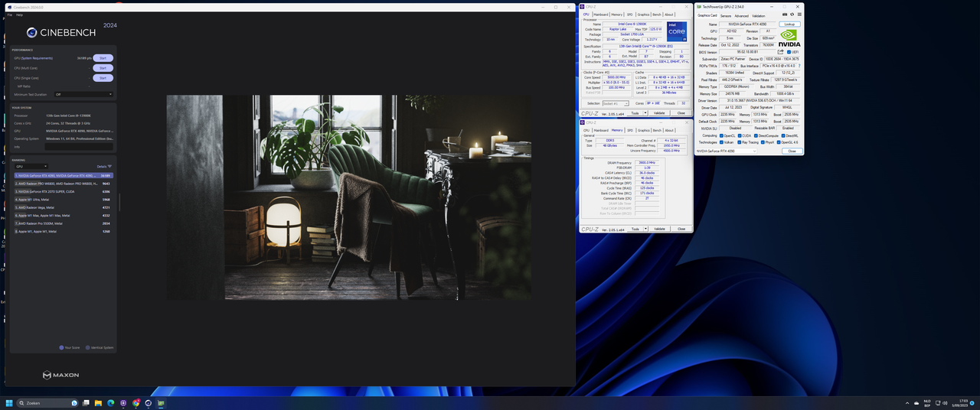This screenshot has width=980, height=410.
Task: Click the rendered room image in Cinebench
Action: pyautogui.click(x=348, y=197)
